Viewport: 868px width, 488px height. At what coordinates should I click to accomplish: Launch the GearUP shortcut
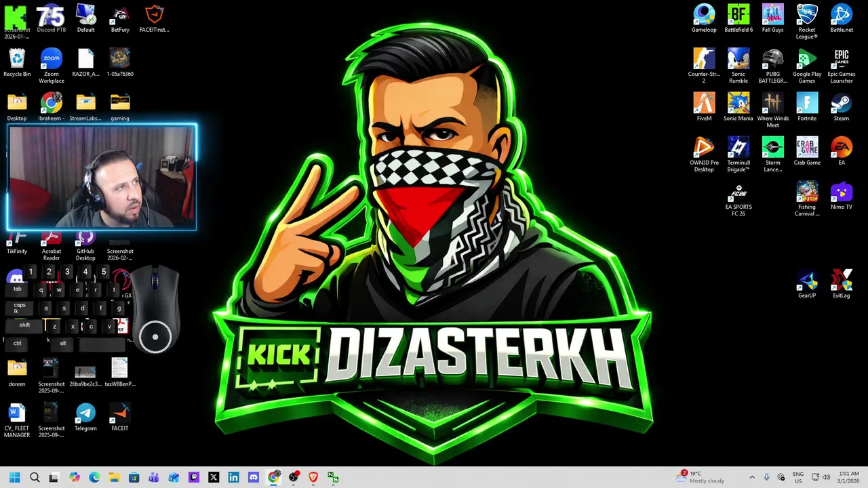[x=807, y=284]
